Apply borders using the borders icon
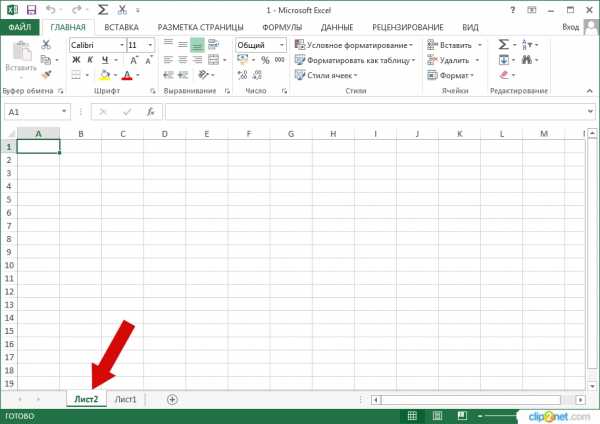600x424 pixels. coord(76,75)
